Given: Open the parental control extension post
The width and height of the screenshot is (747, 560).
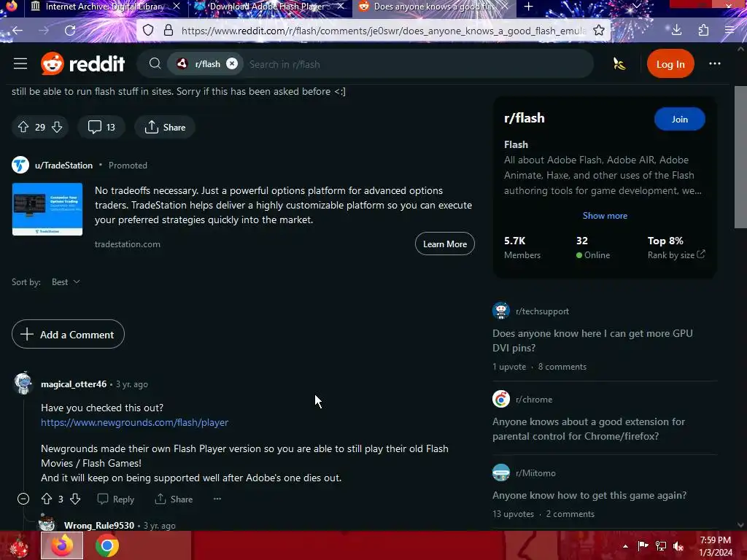Looking at the screenshot, I should click(589, 429).
